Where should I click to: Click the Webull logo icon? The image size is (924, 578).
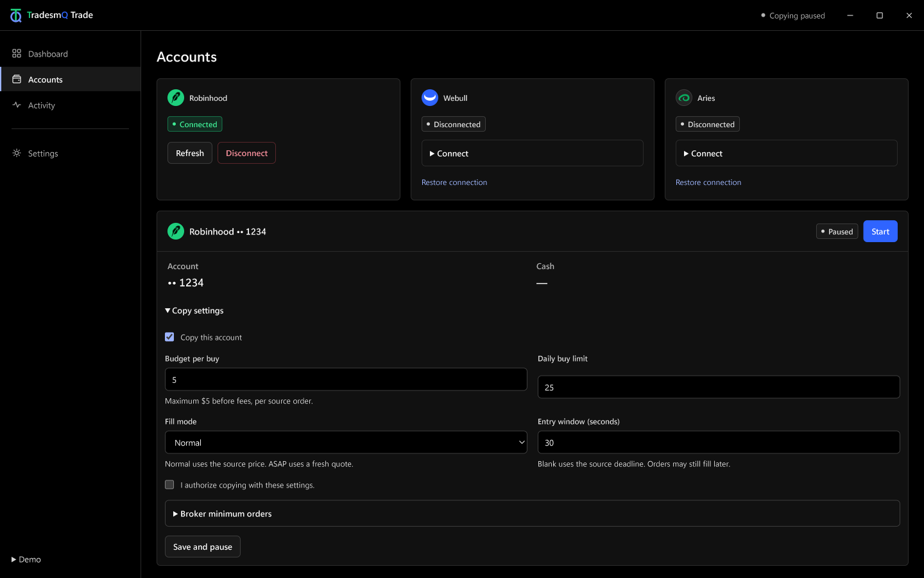click(430, 98)
